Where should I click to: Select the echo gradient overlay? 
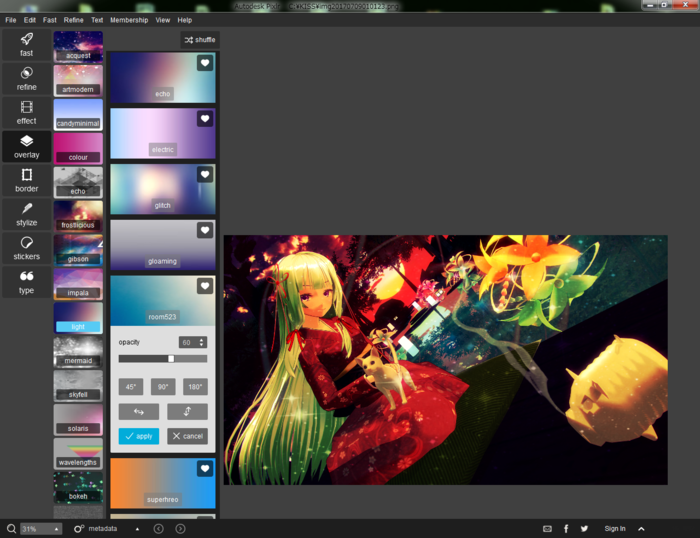162,78
